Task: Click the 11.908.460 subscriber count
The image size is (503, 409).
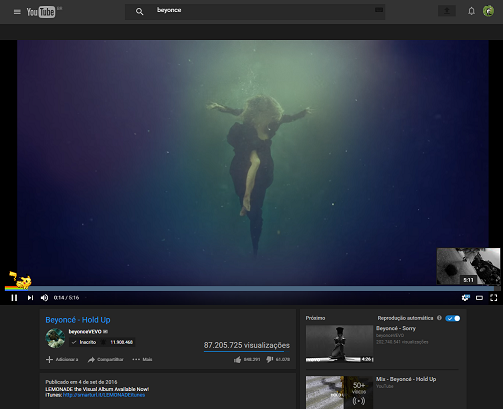Action: pyautogui.click(x=122, y=342)
